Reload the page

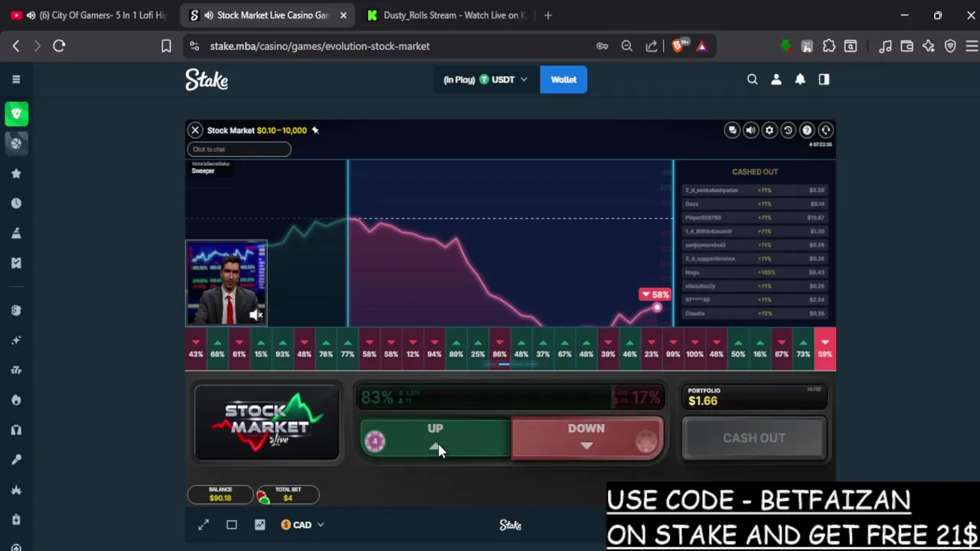pos(59,46)
